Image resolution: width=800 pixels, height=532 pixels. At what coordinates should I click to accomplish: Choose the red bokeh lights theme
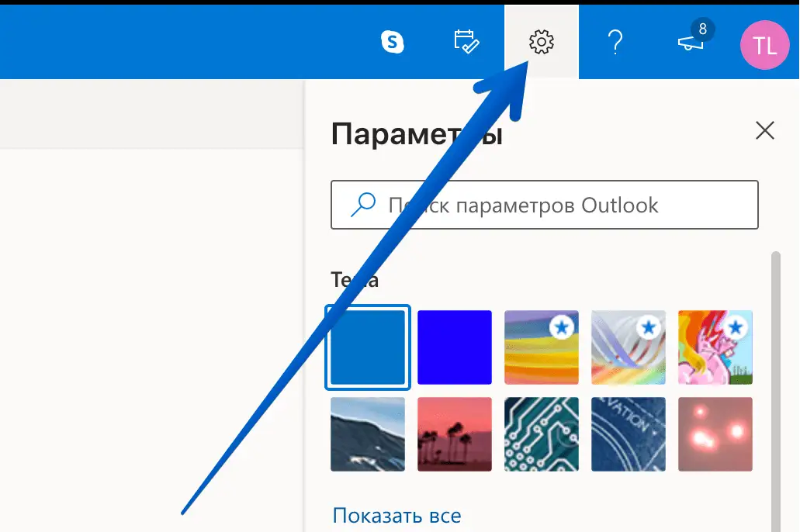click(715, 434)
